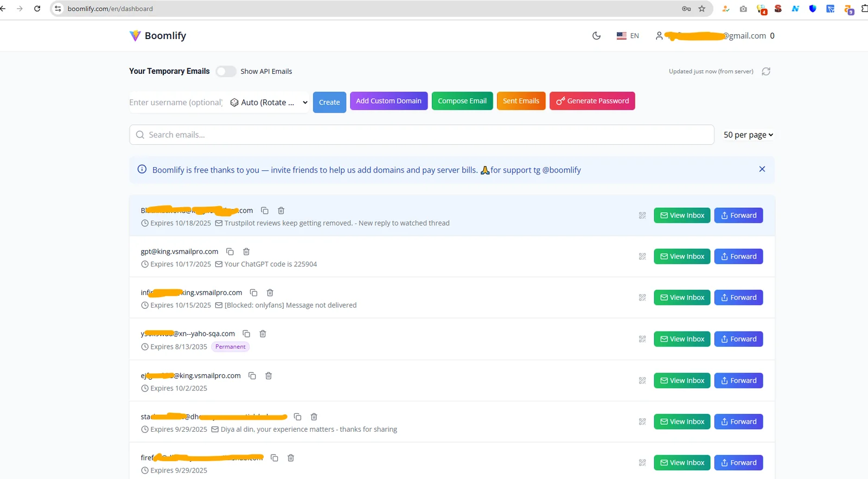View Inbox for xn--yaho-sqa.com row
The width and height of the screenshot is (868, 479).
click(682, 339)
